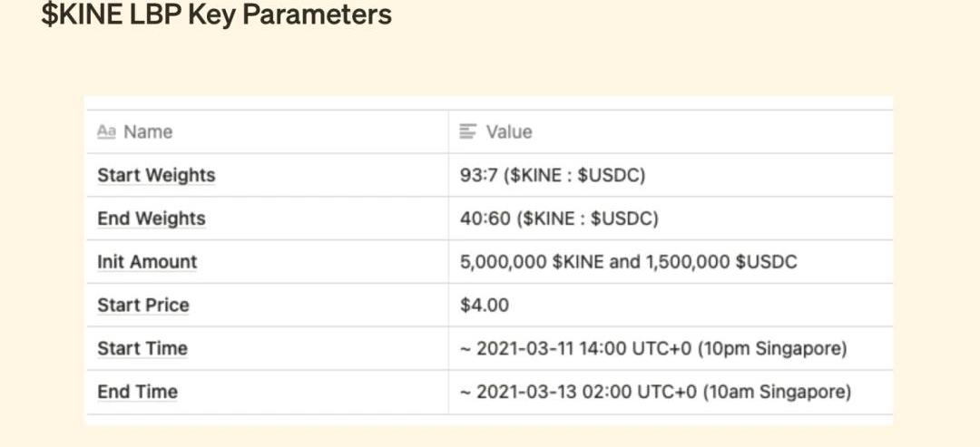Open the Init Amount row
The image size is (980, 447).
[x=147, y=262]
